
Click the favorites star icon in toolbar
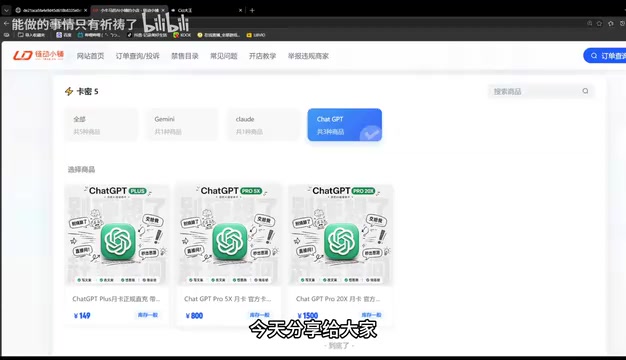coord(599,24)
